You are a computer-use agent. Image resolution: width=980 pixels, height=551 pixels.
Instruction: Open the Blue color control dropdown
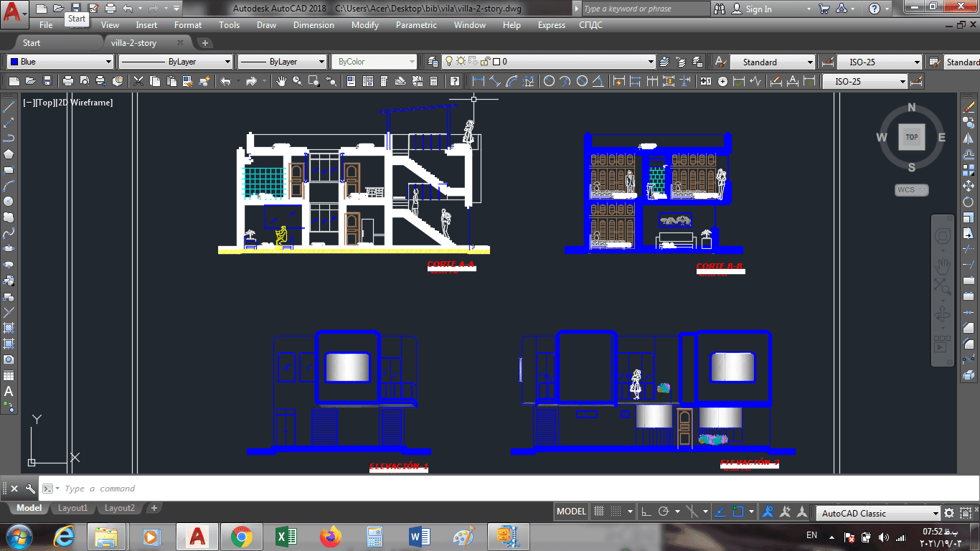click(60, 62)
